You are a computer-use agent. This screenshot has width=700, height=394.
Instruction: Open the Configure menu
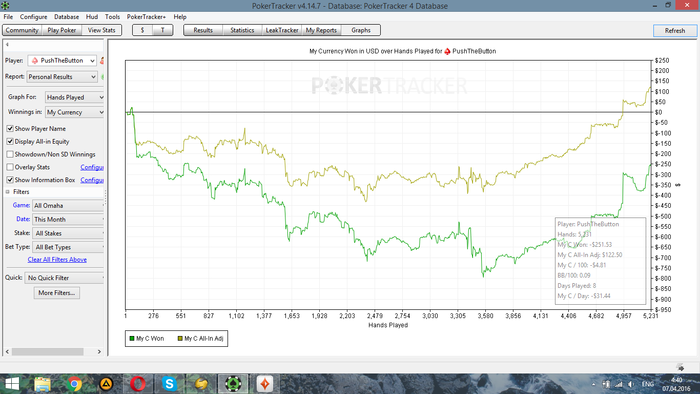pyautogui.click(x=33, y=17)
